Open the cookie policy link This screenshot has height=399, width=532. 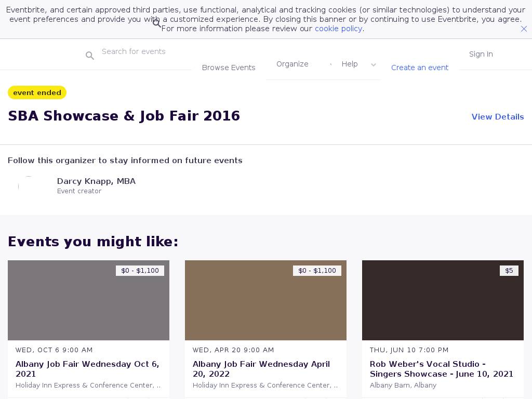point(338,29)
